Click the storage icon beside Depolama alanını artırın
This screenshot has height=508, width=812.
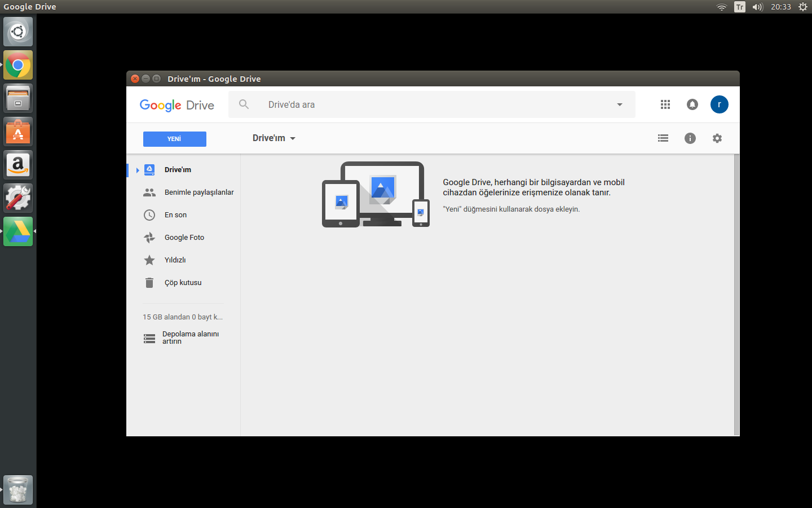tap(149, 338)
